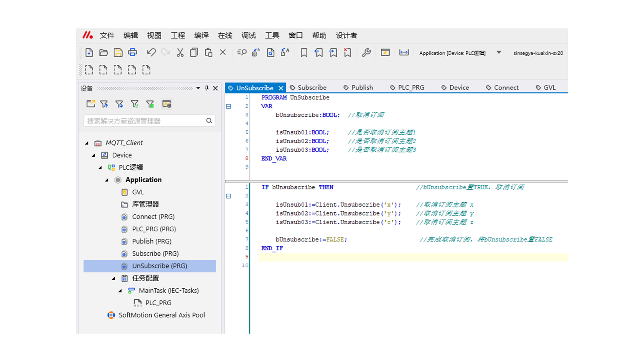Select Subscribe (PRG) in the tree

[x=155, y=254]
